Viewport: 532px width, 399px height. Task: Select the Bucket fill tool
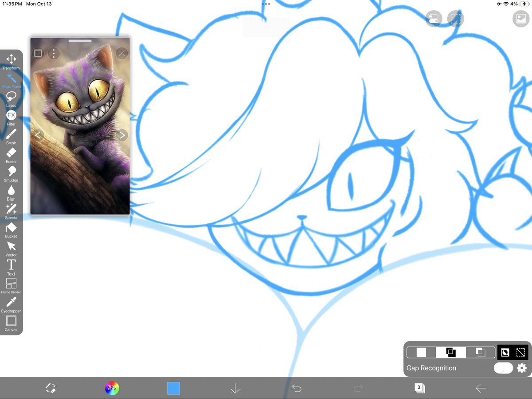click(11, 230)
